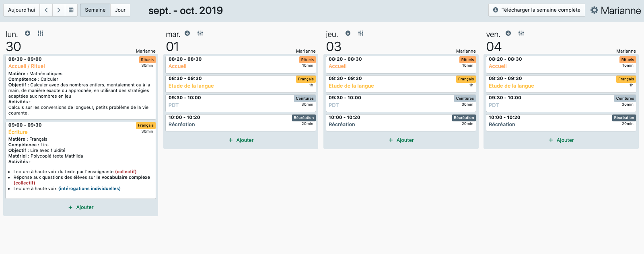Click the Aujourd'hui button

click(22, 10)
